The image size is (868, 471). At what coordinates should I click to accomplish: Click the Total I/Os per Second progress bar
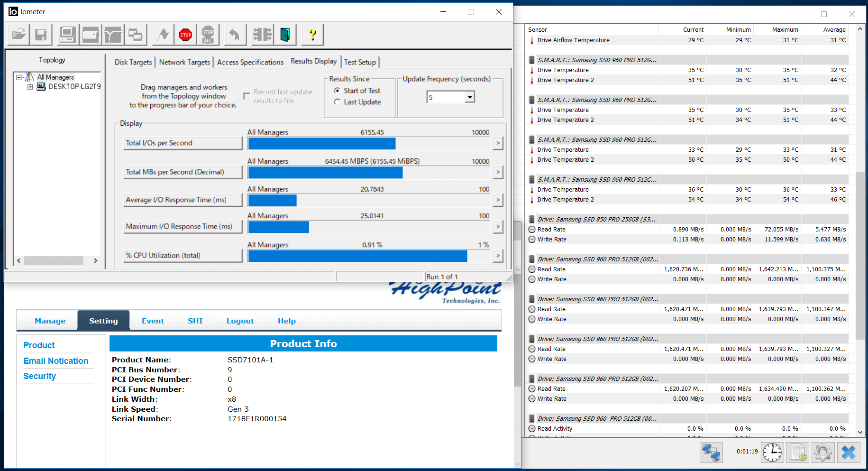369,143
